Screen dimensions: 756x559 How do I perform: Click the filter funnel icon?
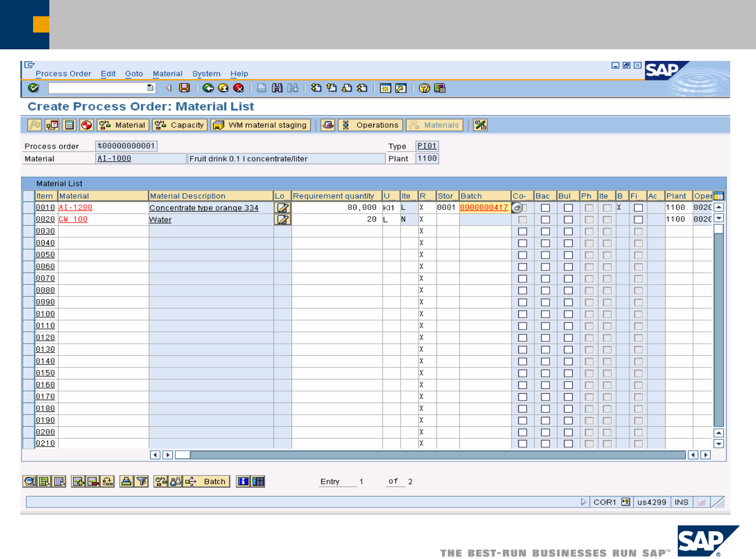pos(142,481)
